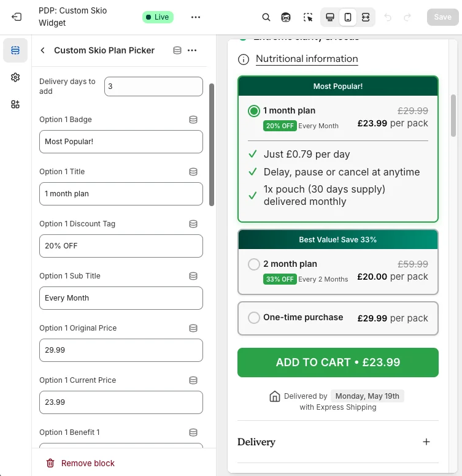Choose the One-time purchase radio option
462x476 pixels.
(x=254, y=318)
